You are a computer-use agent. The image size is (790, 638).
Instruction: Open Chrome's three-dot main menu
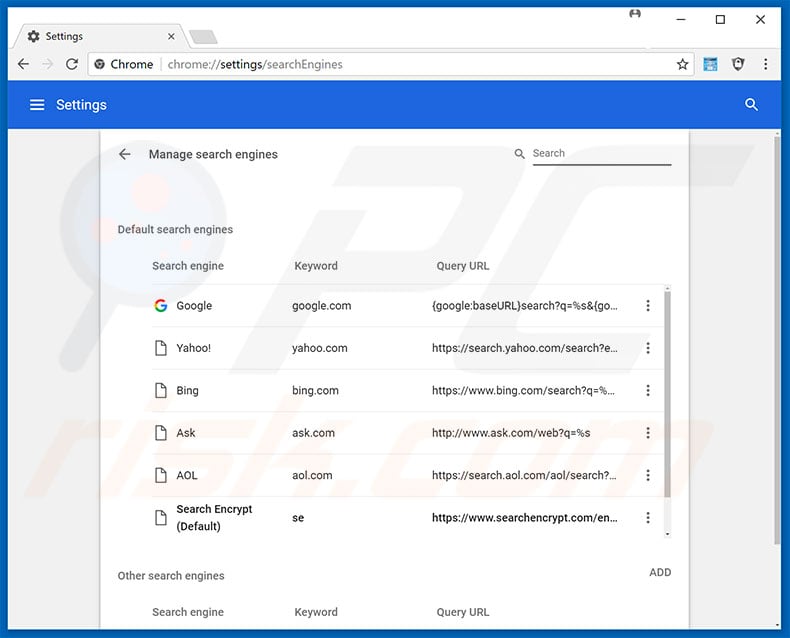coord(765,64)
